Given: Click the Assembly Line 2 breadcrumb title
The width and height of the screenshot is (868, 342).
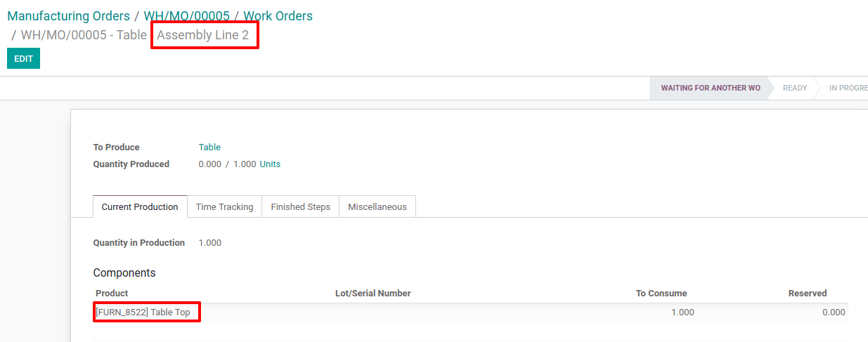Looking at the screenshot, I should (x=203, y=35).
